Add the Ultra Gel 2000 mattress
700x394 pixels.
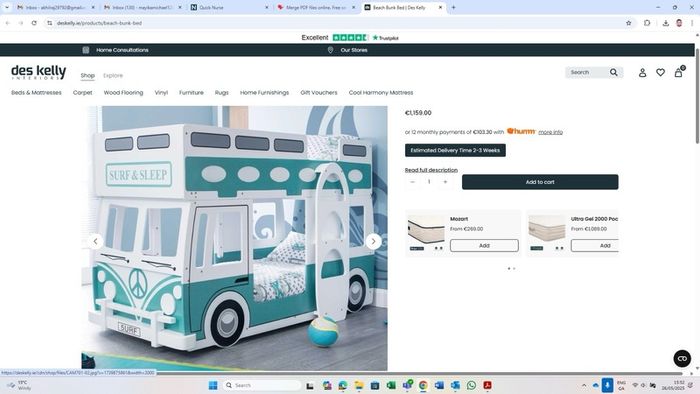point(595,246)
